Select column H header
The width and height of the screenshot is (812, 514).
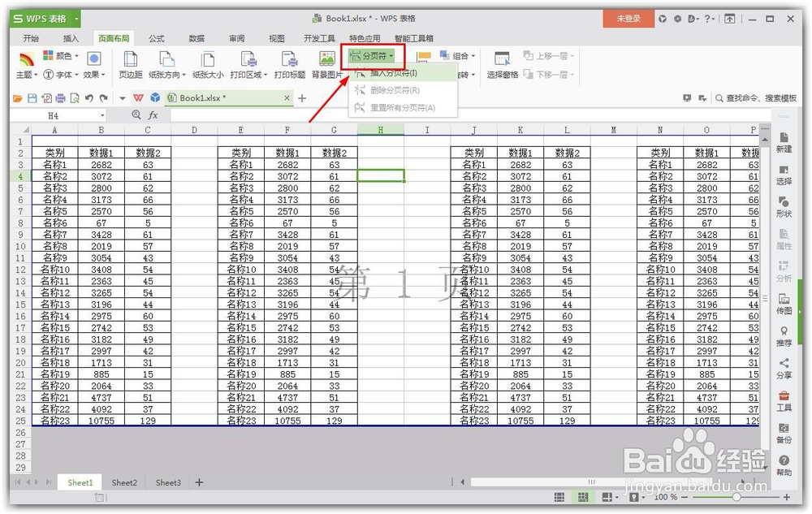pos(381,130)
